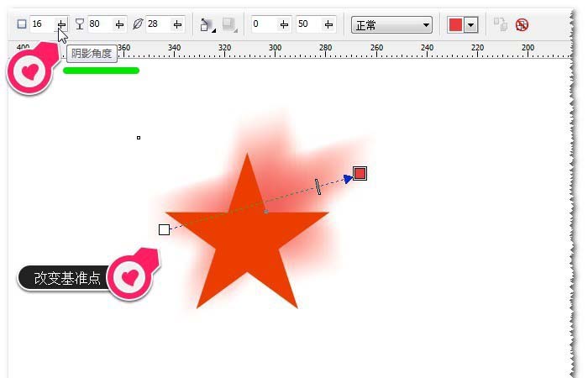588x378 pixels.
Task: Click the ruler mark labeled 300
Action: point(275,48)
